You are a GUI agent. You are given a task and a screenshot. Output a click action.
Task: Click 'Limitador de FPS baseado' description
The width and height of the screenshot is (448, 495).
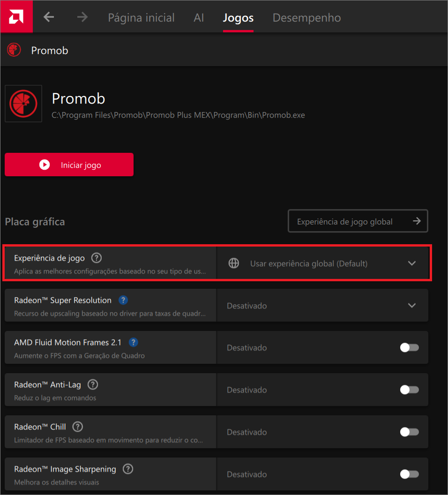coord(109,440)
